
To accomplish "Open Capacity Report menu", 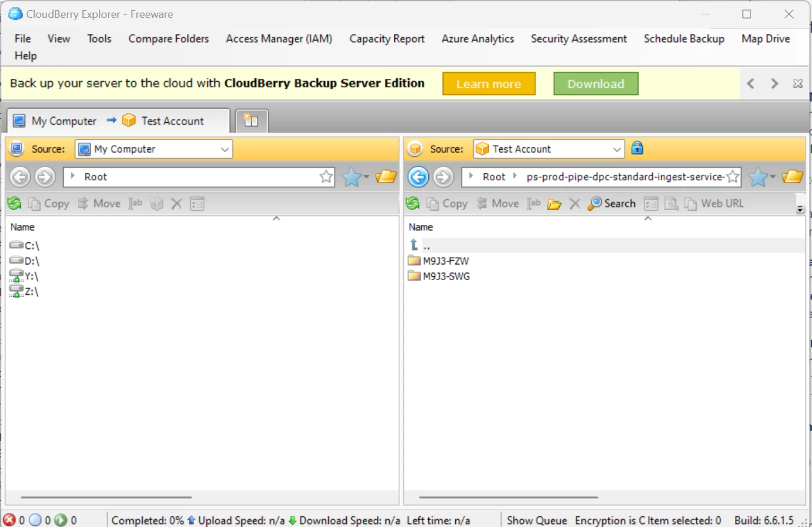I will click(387, 39).
